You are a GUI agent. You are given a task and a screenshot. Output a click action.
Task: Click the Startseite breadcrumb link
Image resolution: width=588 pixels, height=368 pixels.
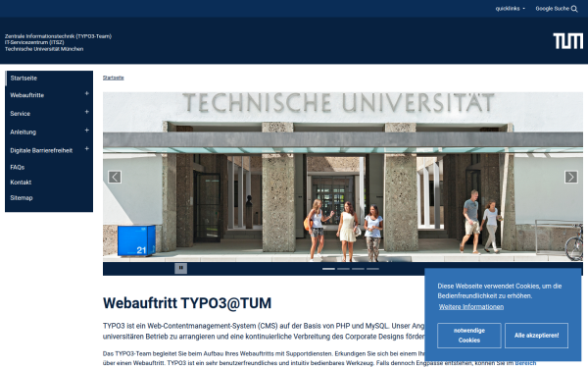pos(114,78)
